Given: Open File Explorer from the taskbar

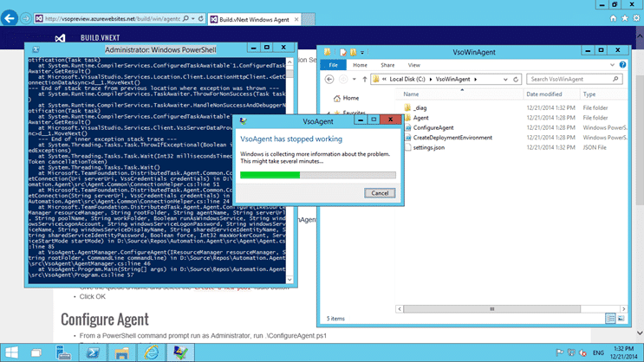Looking at the screenshot, I should pos(121,352).
